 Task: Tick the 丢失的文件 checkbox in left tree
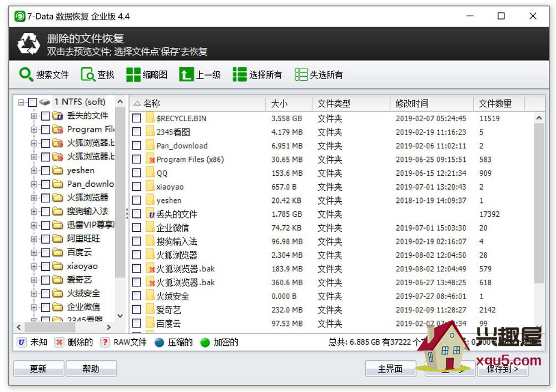(46, 116)
